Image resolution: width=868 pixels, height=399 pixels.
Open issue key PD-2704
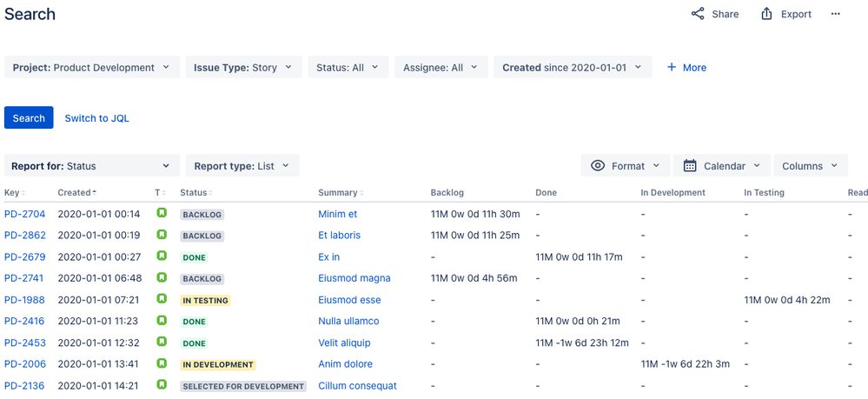[x=25, y=213]
